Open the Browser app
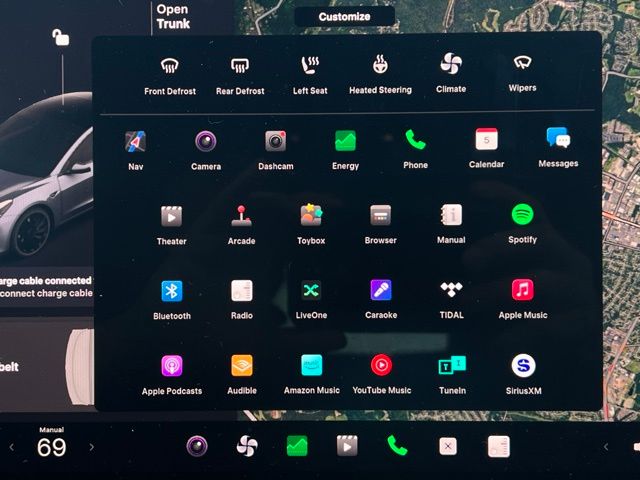This screenshot has width=640, height=480. tap(380, 216)
